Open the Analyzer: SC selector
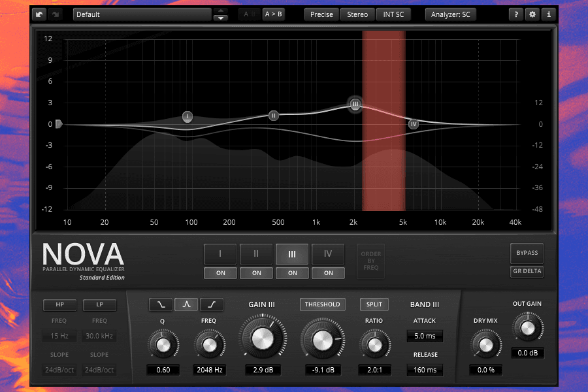 point(450,14)
